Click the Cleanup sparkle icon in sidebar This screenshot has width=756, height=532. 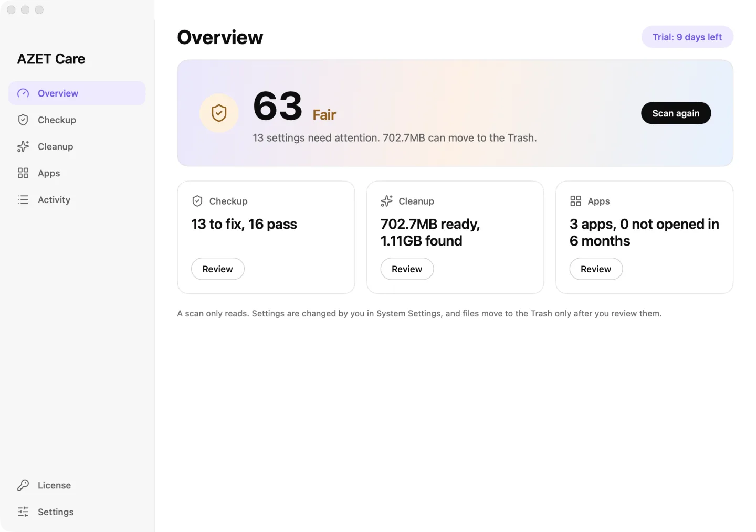[x=23, y=146]
